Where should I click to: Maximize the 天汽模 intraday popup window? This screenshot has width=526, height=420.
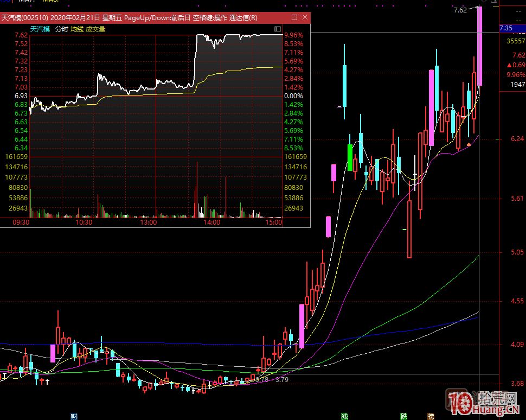(294, 18)
